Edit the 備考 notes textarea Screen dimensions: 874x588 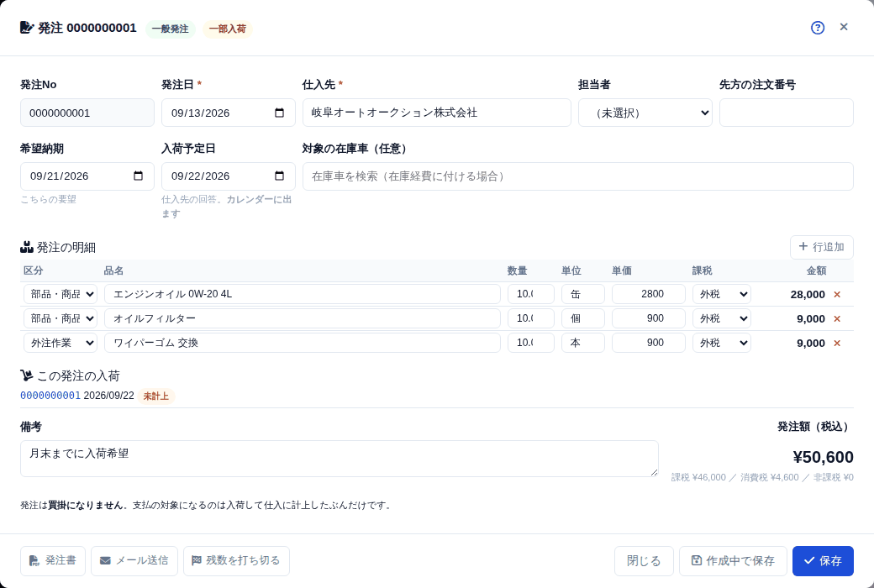[339, 459]
